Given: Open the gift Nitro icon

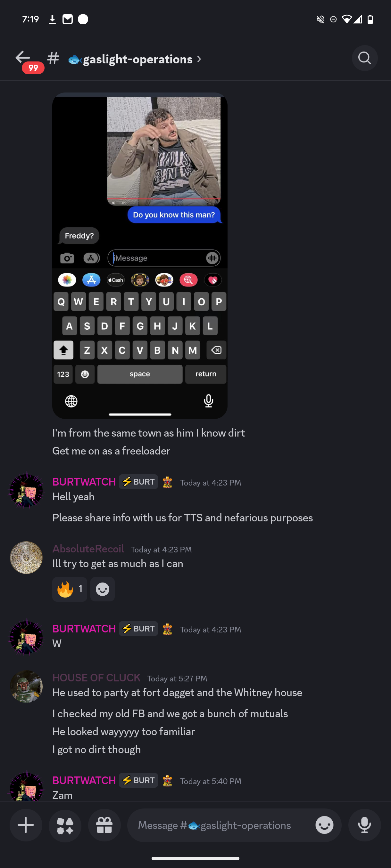Looking at the screenshot, I should [x=104, y=825].
